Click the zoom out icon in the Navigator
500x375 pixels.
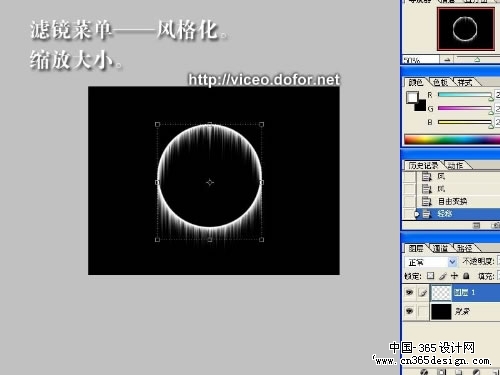coord(447,60)
